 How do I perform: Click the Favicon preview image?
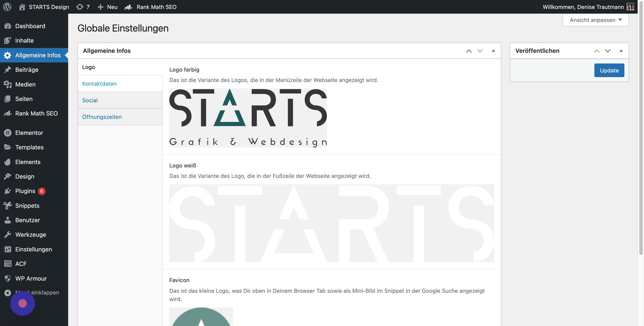click(x=201, y=317)
